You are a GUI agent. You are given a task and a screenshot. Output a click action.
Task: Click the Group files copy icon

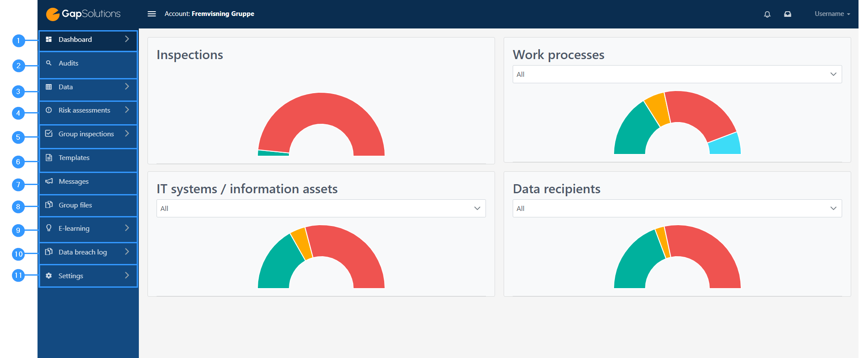point(49,204)
